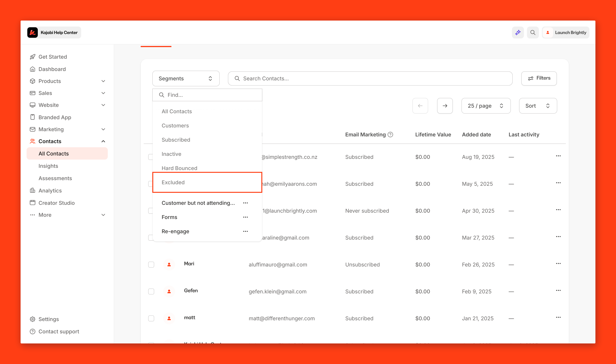Choose the Excluded segment option
Screen dimensions: 616x364
coord(173,182)
